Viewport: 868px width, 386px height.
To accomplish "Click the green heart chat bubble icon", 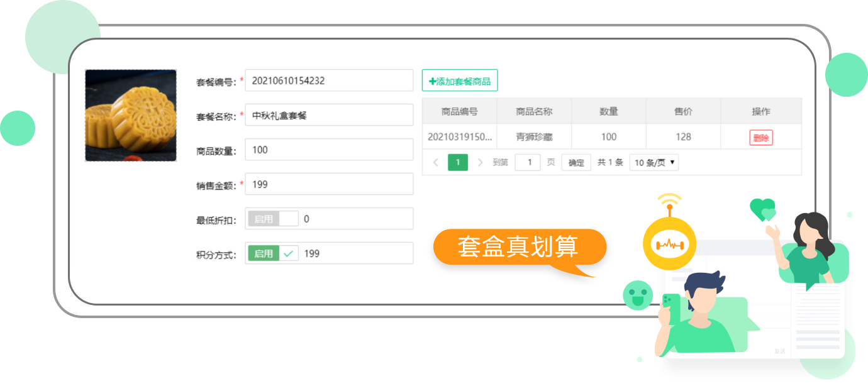I will (763, 211).
